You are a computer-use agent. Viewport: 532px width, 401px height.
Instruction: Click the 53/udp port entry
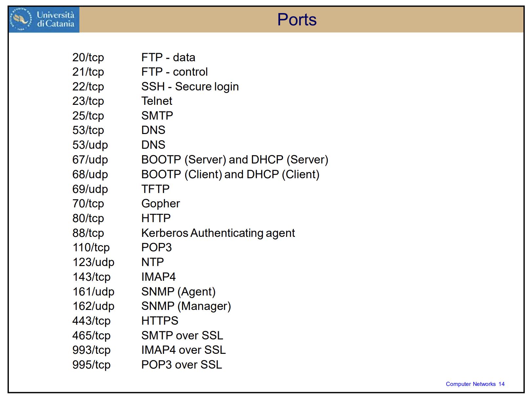pos(90,145)
